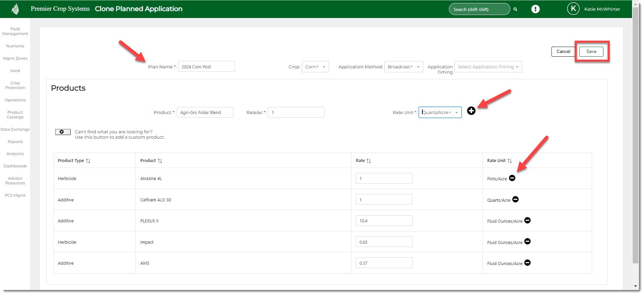644x295 pixels.
Task: Remove the Impact herbicide row
Action: tap(528, 242)
